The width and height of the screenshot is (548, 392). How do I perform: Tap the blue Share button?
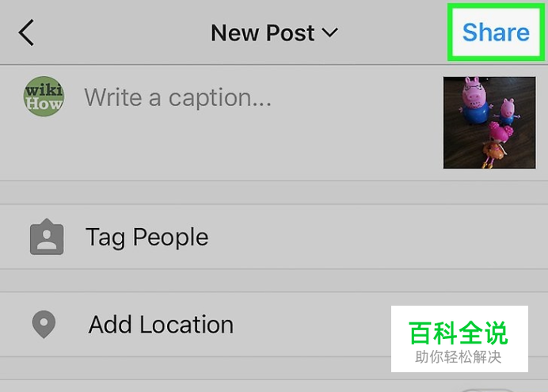[496, 32]
